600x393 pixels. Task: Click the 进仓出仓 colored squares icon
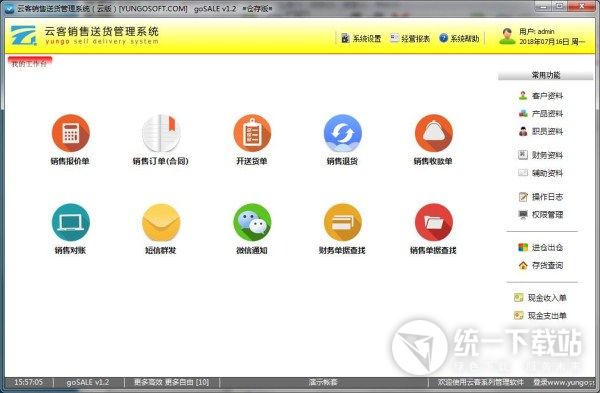coord(523,248)
